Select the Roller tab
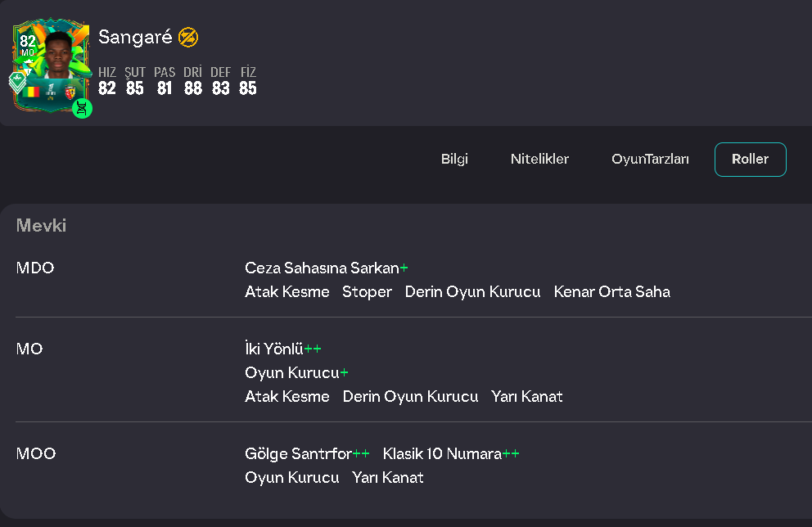 (751, 160)
